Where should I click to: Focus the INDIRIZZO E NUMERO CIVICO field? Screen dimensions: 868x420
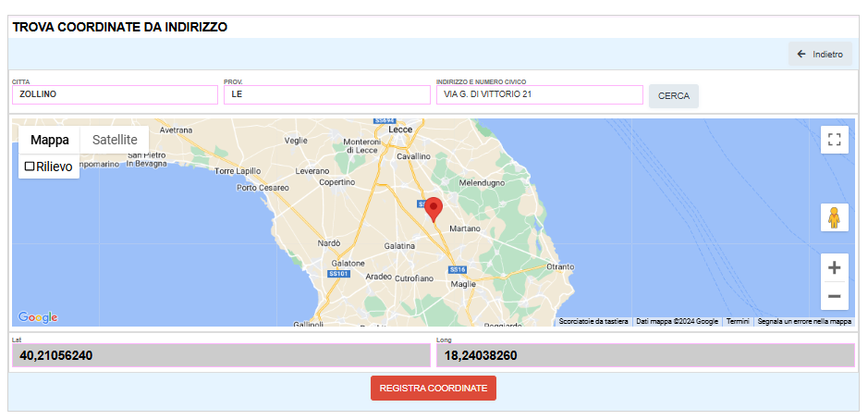(540, 94)
